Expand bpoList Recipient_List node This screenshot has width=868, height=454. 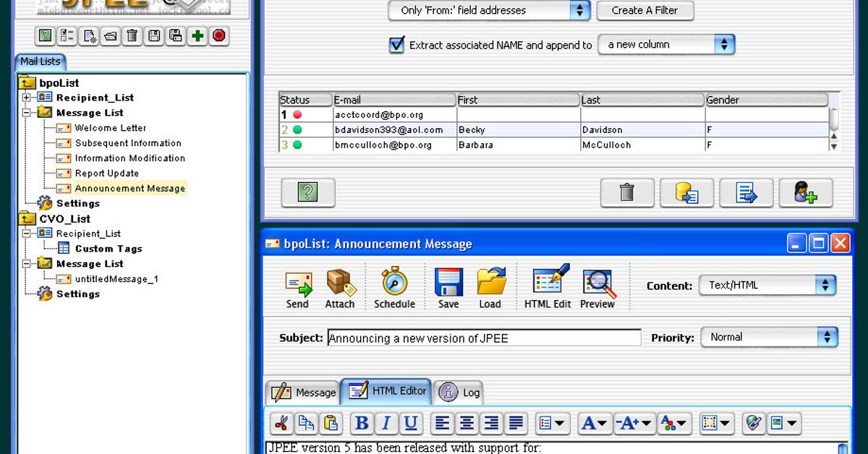coord(27,98)
